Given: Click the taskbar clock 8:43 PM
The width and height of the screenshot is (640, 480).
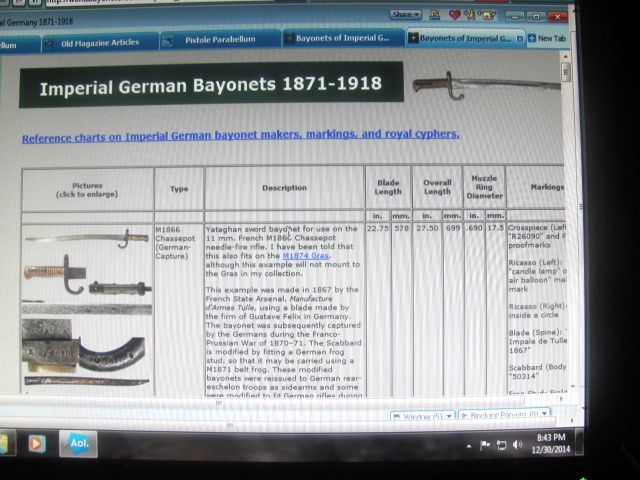Looking at the screenshot, I should (x=551, y=438).
